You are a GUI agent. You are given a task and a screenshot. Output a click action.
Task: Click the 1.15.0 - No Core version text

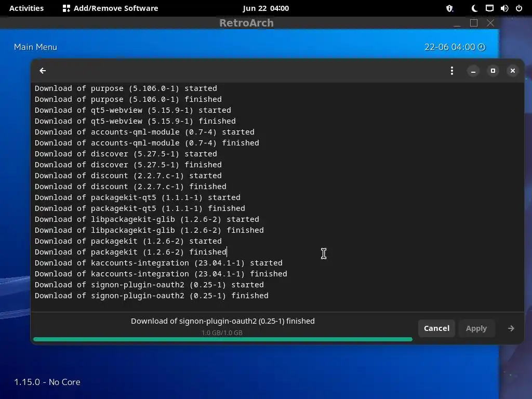[x=47, y=382]
